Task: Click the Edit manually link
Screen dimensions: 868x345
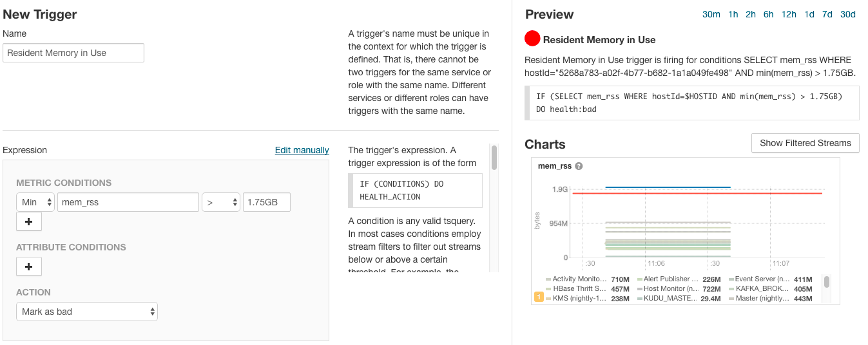Action: click(302, 150)
